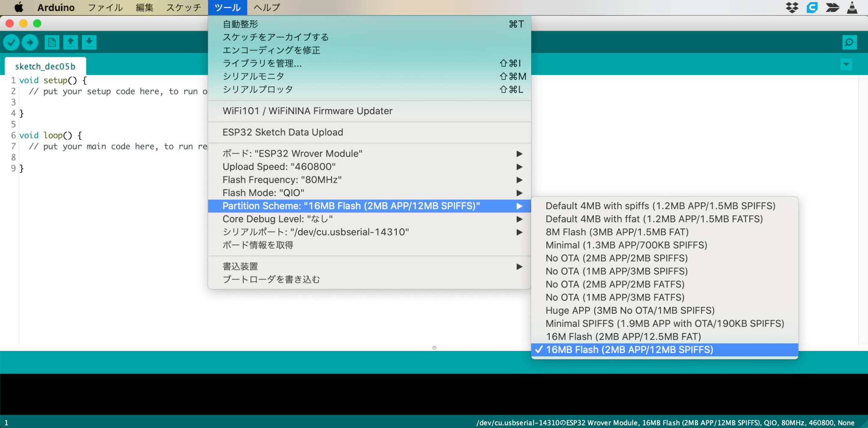Choose 16M Flash 12.5MB FAT partition
Image resolution: width=868 pixels, height=428 pixels.
[x=623, y=337]
